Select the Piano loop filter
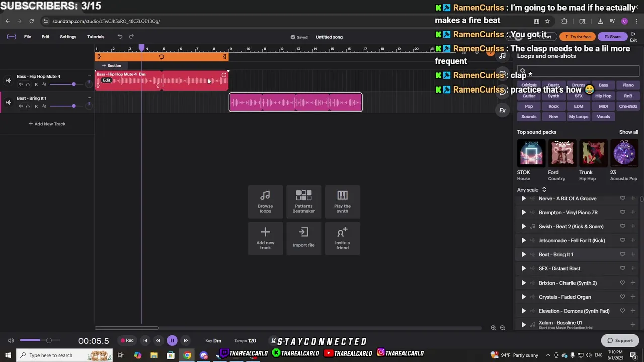644x362 pixels. (x=628, y=85)
